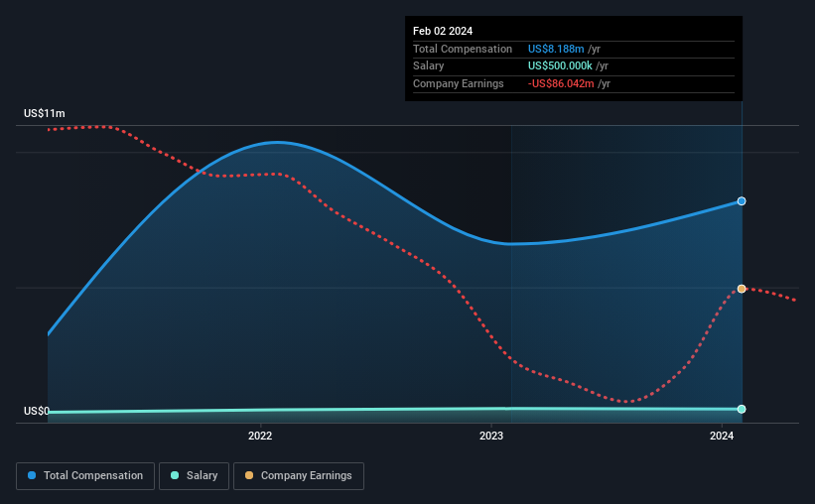Click the blue dot in Total Compensation legend
The height and width of the screenshot is (504, 815).
click(32, 475)
